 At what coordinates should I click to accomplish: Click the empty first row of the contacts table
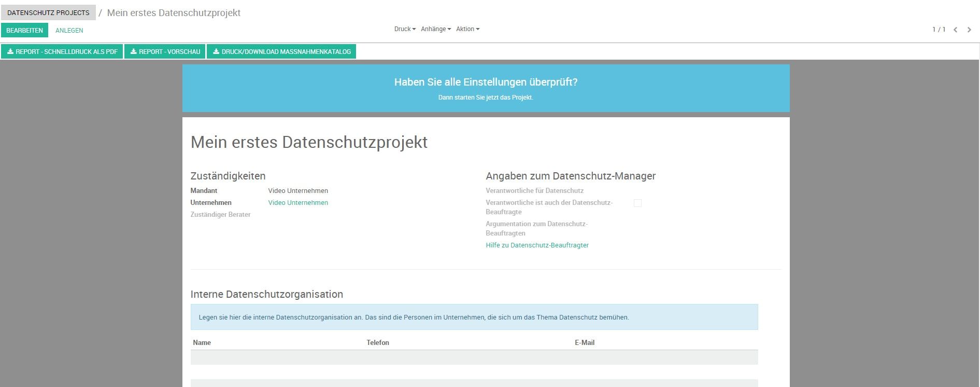point(474,357)
